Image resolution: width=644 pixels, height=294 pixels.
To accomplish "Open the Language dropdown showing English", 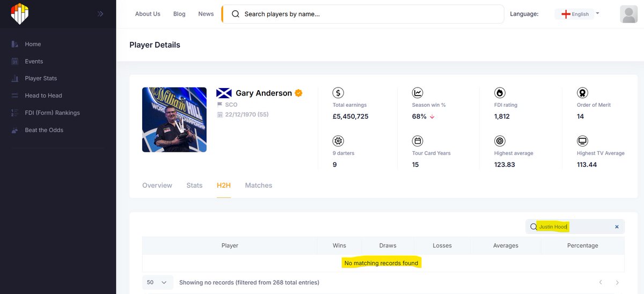I will 578,14.
